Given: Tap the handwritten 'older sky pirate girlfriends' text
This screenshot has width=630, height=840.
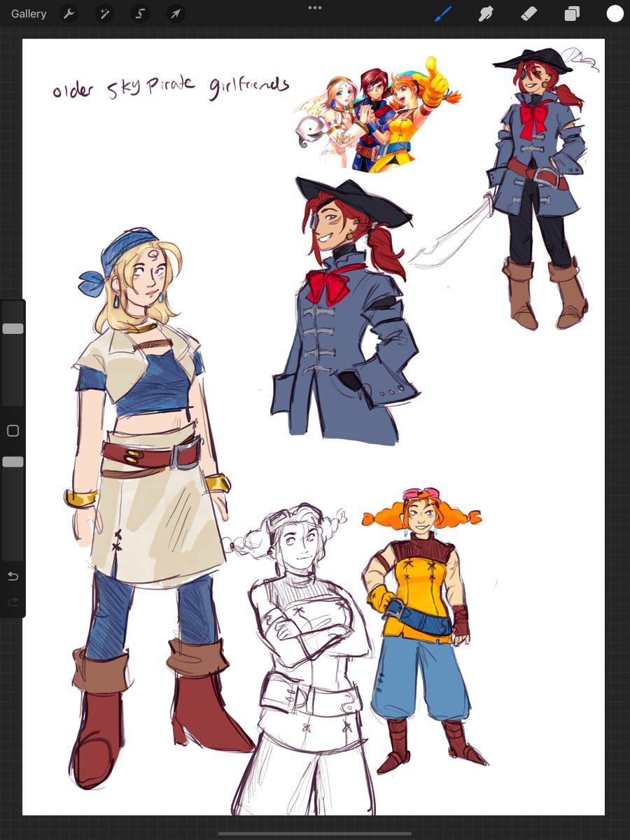Looking at the screenshot, I should tap(171, 87).
